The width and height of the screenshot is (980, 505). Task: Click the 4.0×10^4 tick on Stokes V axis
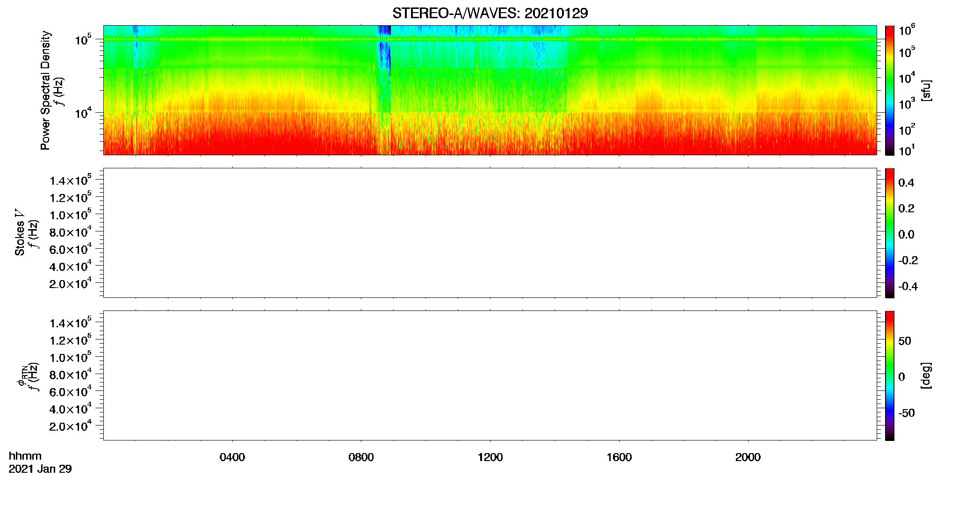71,266
